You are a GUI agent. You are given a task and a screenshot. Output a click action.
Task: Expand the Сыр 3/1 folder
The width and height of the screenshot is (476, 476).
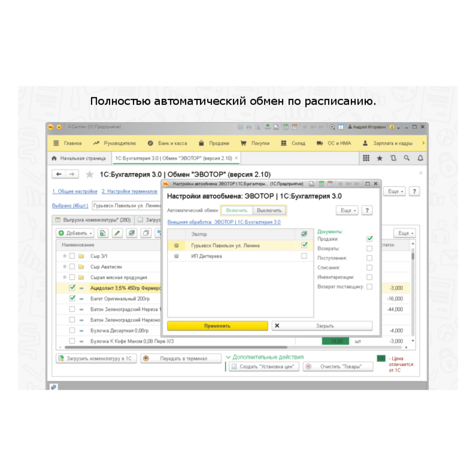65,256
